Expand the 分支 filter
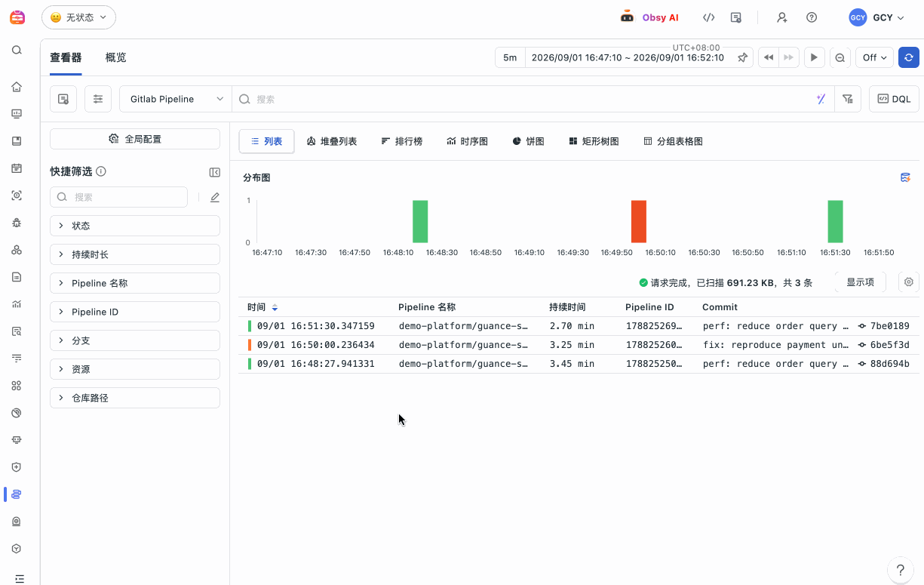The height and width of the screenshot is (585, 924). [x=135, y=340]
